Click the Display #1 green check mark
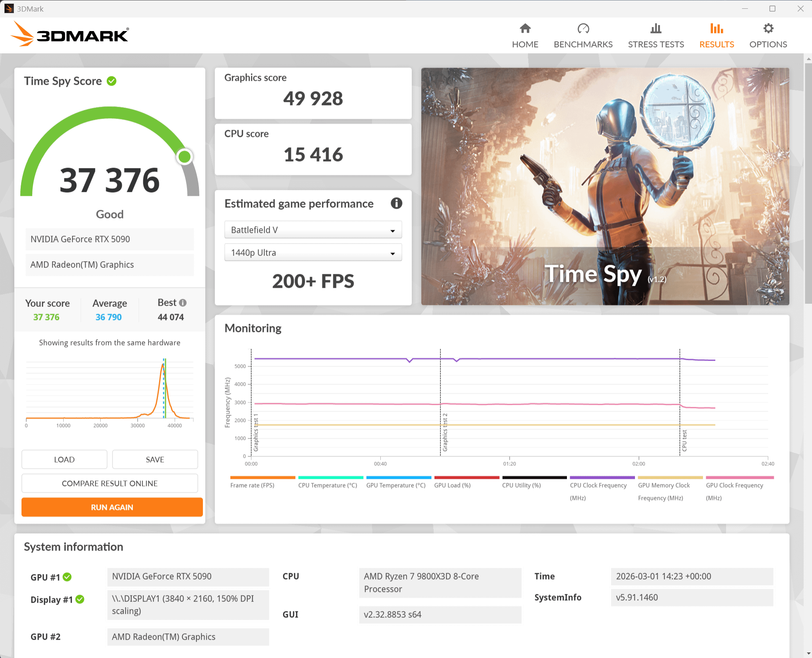812x658 pixels. (80, 599)
